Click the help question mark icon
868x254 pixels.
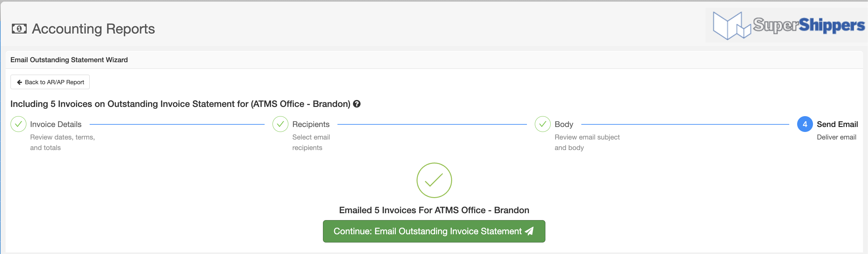point(357,104)
